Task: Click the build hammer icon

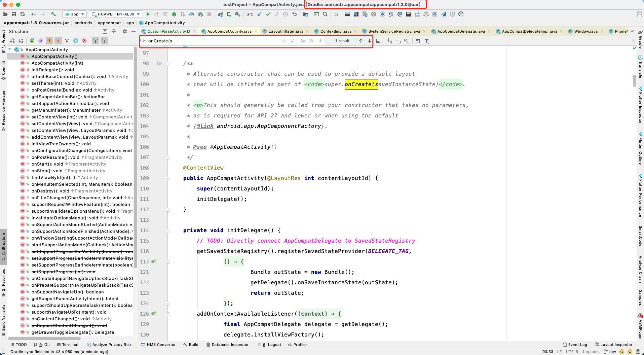Action: (x=53, y=14)
